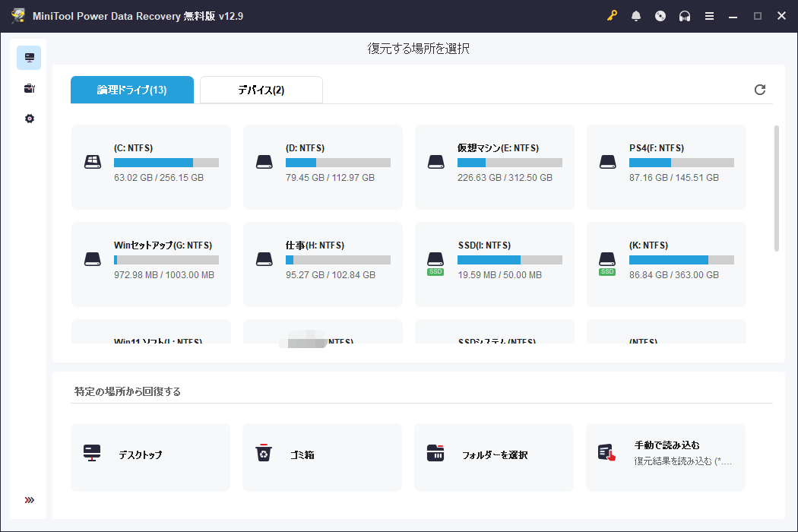
Task: Open the register key icon
Action: (x=612, y=16)
